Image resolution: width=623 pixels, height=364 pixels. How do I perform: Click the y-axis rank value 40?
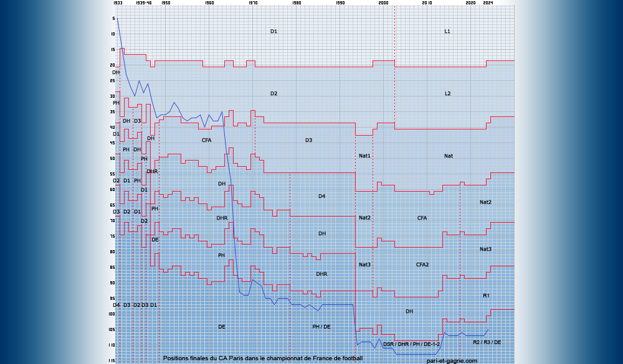point(112,128)
